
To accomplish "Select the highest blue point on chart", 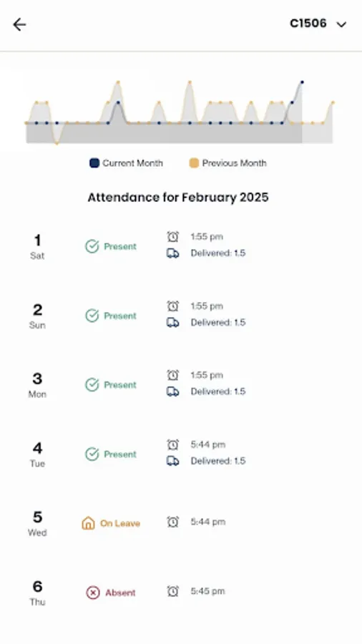I will click(302, 82).
